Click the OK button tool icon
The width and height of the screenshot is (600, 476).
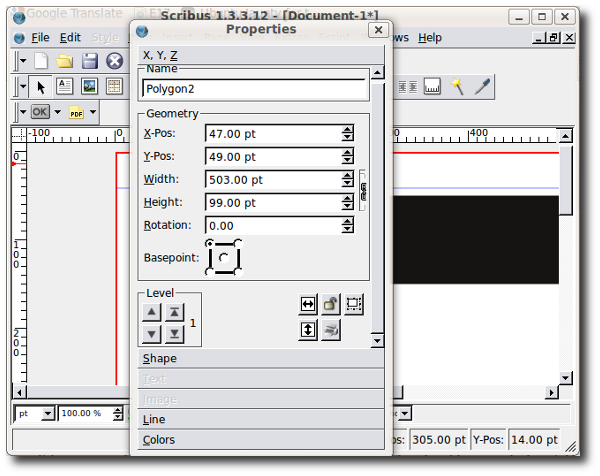(x=40, y=112)
